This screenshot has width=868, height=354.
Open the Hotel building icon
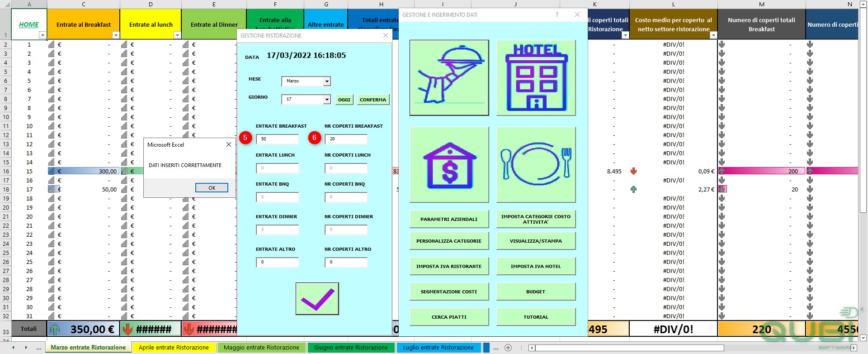coord(536,77)
